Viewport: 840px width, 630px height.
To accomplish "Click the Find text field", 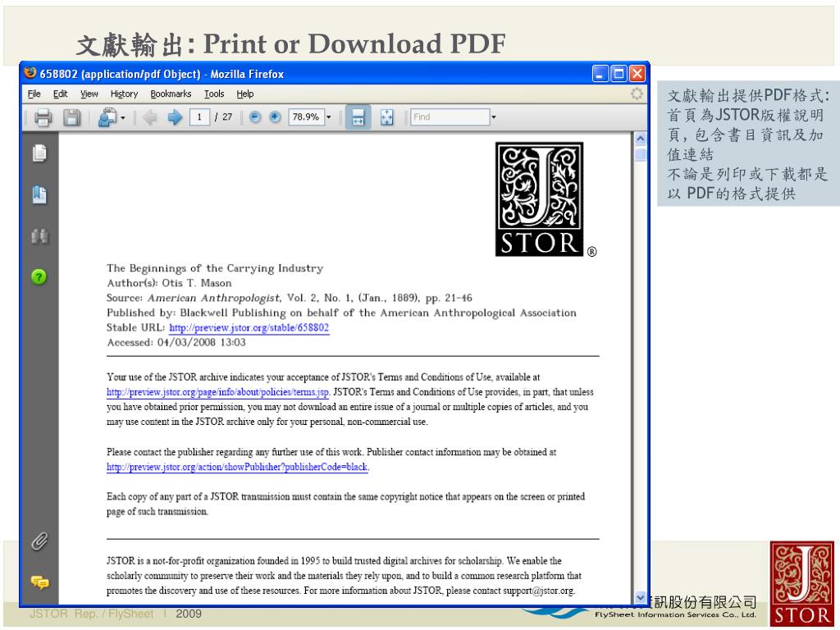I will coord(450,116).
